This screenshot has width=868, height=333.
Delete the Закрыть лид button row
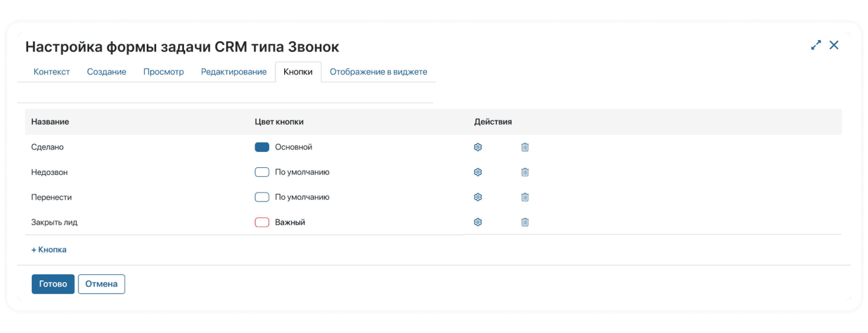(525, 222)
